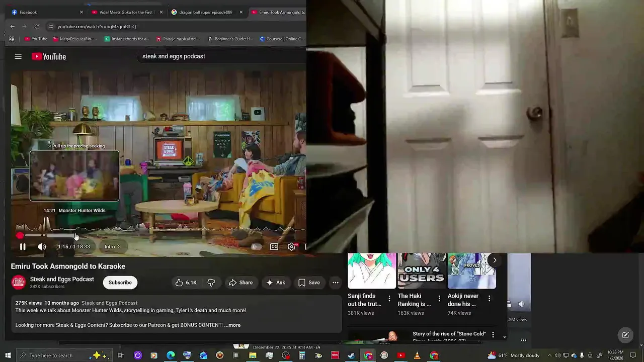The image size is (644, 362).
Task: Seek along the red video progress bar
Action: 161,235
